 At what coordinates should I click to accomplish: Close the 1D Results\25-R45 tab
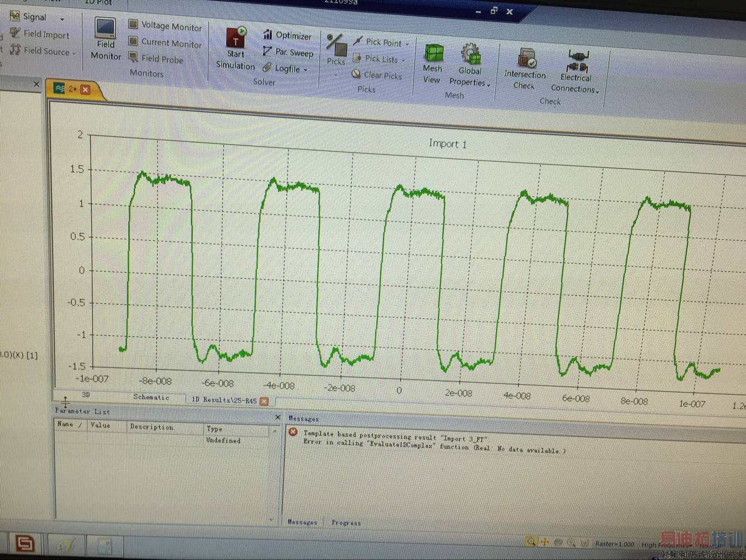[264, 401]
